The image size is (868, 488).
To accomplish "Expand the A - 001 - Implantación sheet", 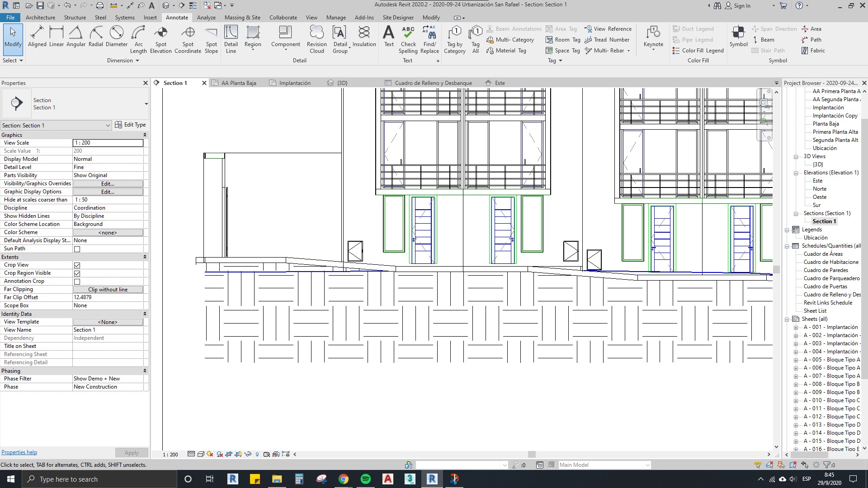I will point(797,327).
